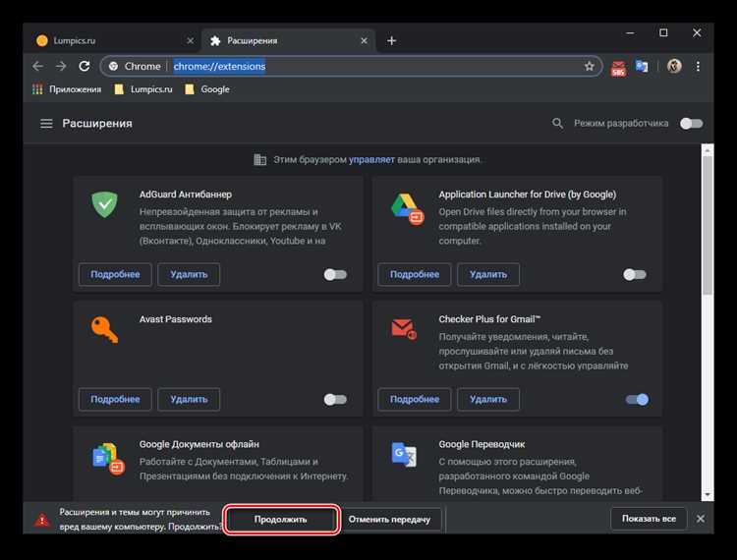This screenshot has height=560, width=737.
Task: Click the Avast Passwords title text
Action: click(x=175, y=319)
